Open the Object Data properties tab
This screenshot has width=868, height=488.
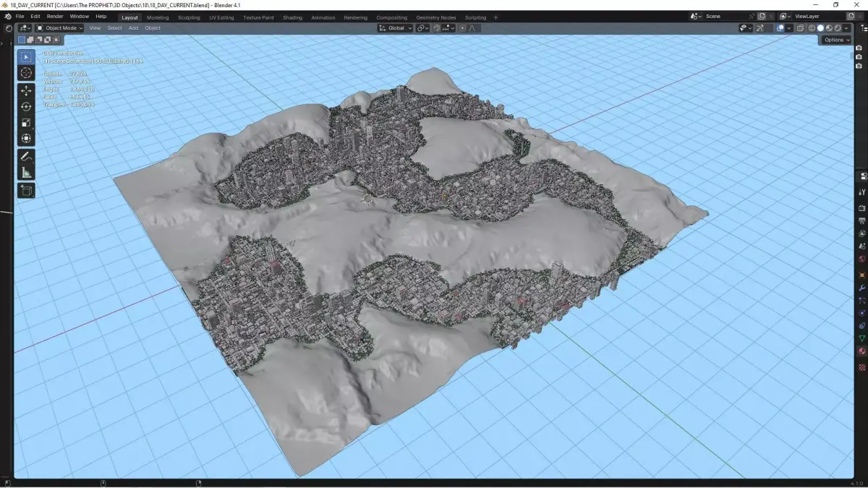click(862, 338)
